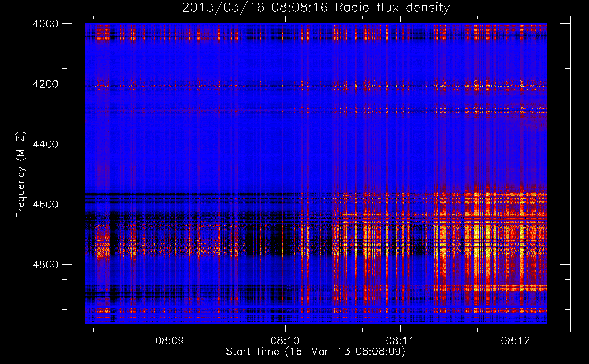Click the plot title '2013/03/16 08:08:16 Radio flux density'
The image size is (589, 364).
(316, 8)
